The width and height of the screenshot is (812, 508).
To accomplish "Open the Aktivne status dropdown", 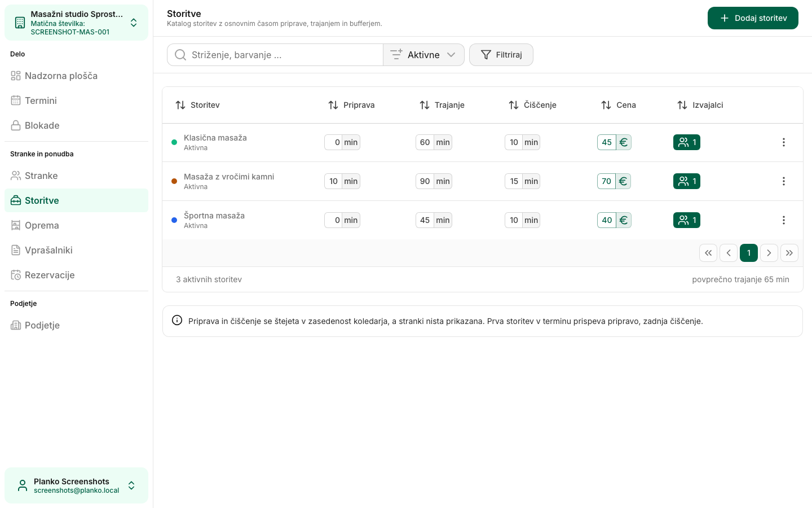I will pos(423,55).
